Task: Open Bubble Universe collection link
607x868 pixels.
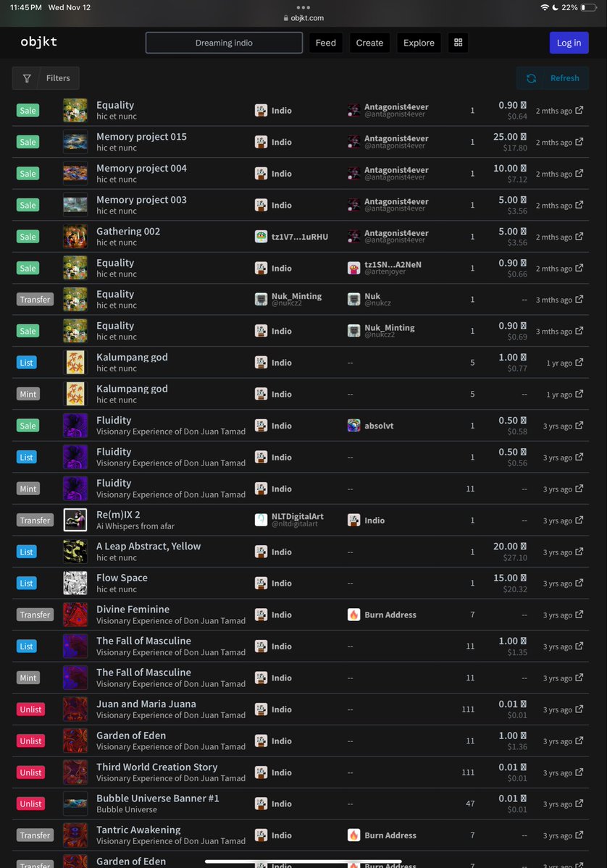Action: [127, 810]
